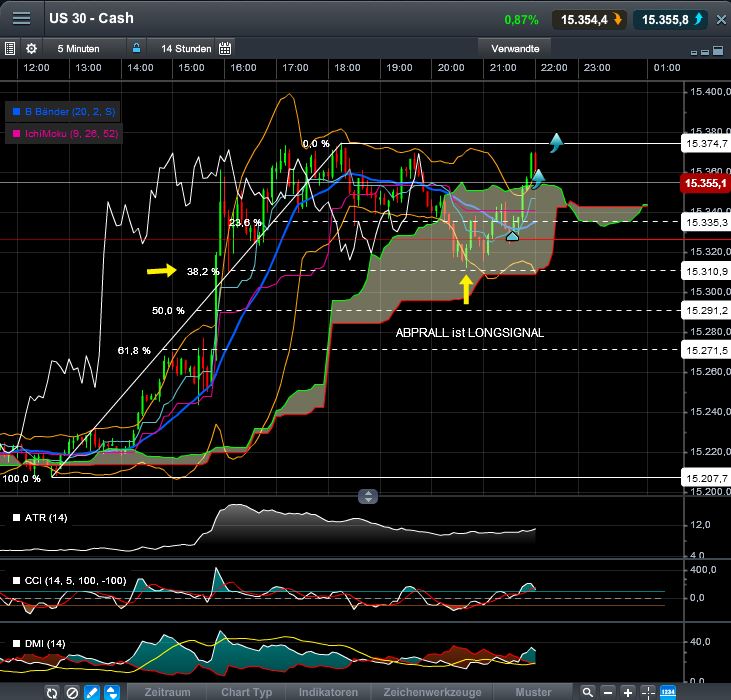The image size is (731, 700).
Task: Open the hamburger main menu
Action: point(21,18)
